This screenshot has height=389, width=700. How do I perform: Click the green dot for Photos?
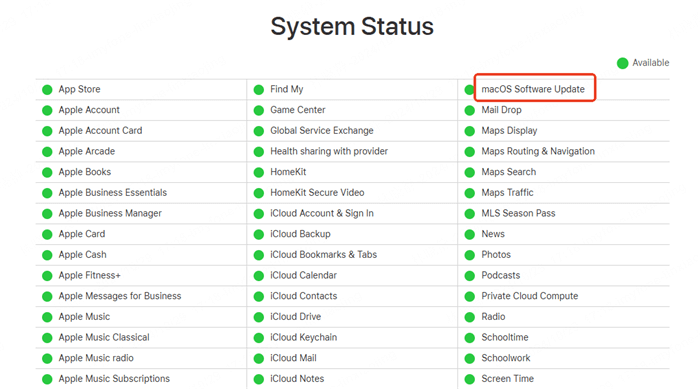(x=470, y=255)
